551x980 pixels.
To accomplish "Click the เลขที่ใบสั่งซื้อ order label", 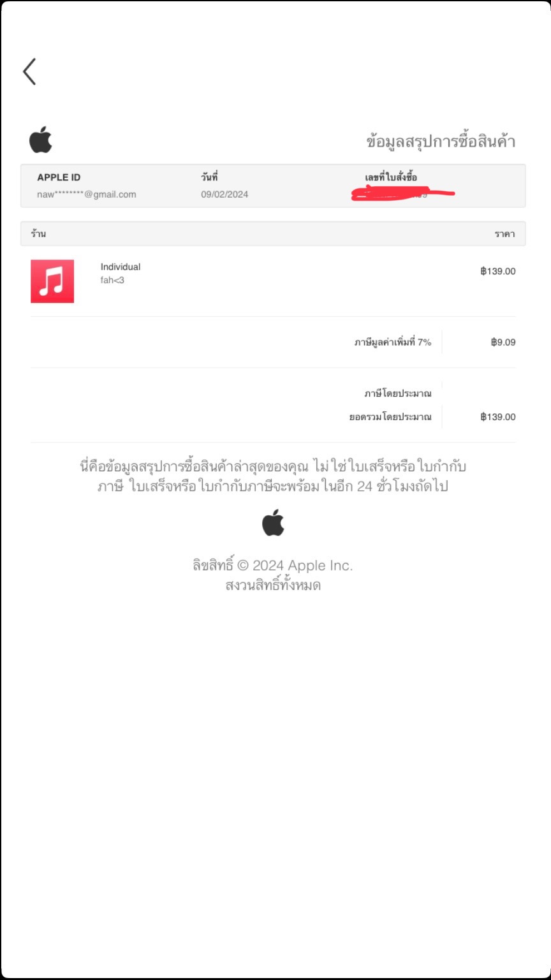I will pyautogui.click(x=391, y=177).
